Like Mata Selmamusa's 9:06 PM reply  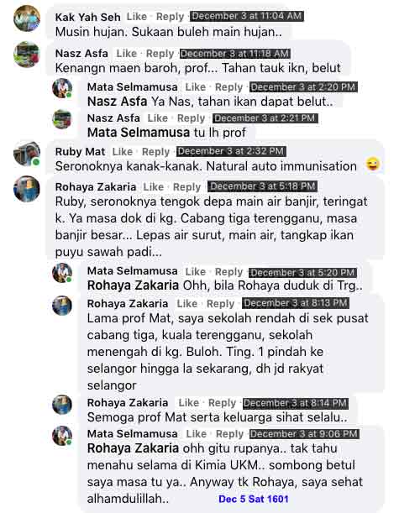click(x=196, y=434)
